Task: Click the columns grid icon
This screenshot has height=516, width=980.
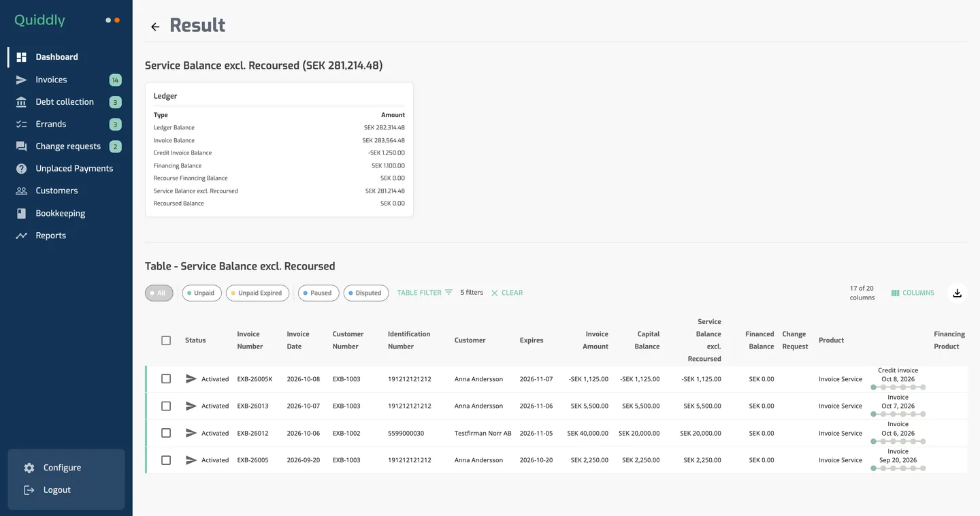Action: 895,293
